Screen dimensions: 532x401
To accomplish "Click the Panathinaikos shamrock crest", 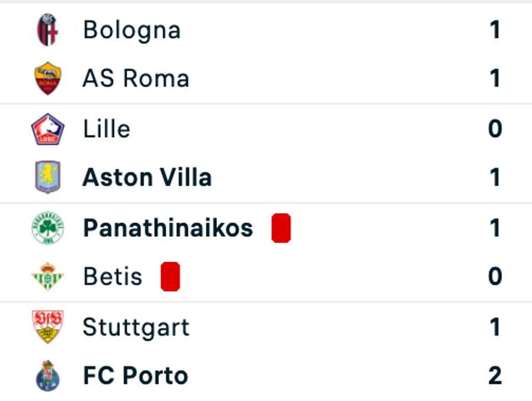I will tap(47, 228).
